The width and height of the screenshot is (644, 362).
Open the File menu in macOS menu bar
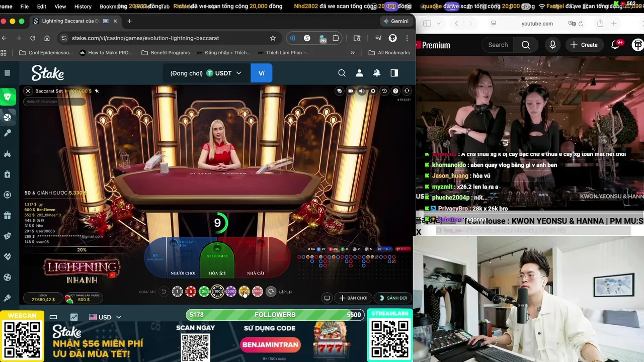click(x=24, y=7)
